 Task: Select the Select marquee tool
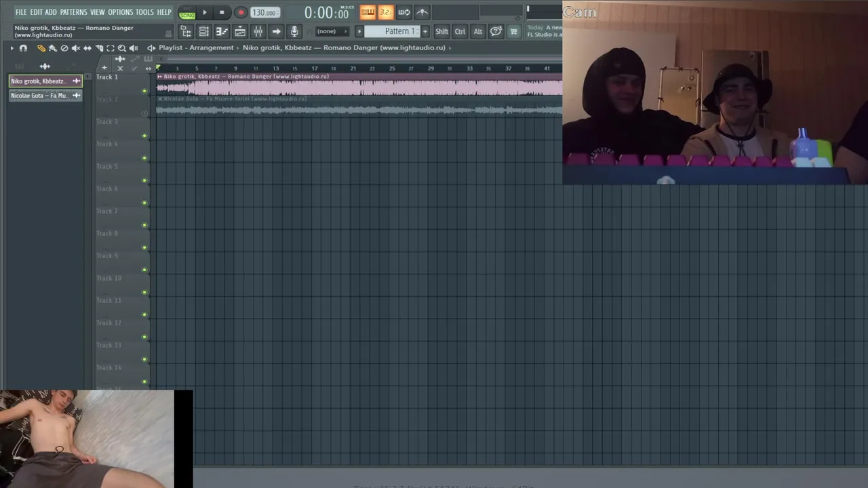111,48
